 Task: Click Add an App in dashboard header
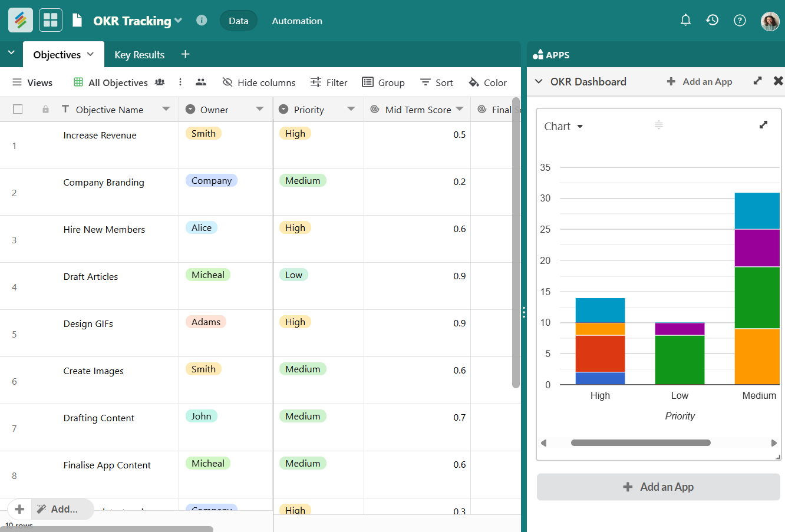click(699, 81)
